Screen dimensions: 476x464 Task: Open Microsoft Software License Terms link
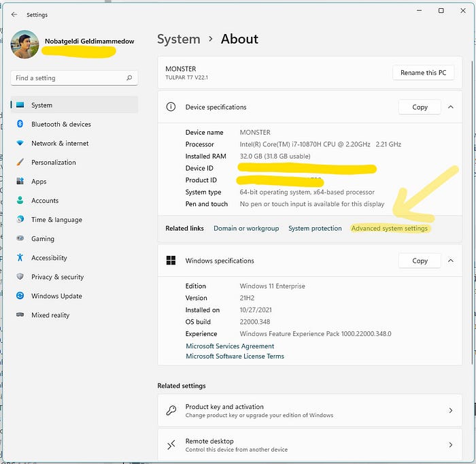tap(235, 357)
